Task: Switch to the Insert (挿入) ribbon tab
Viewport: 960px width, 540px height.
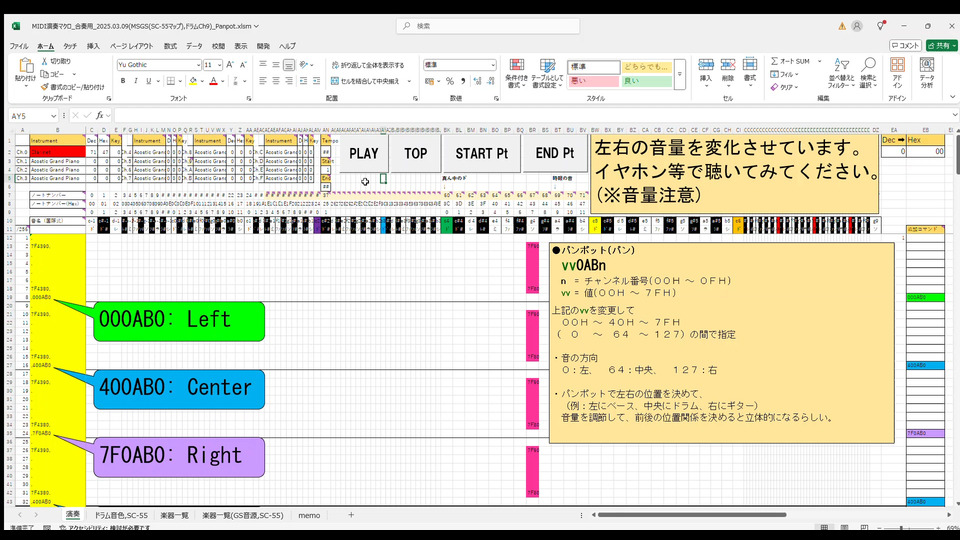Action: [93, 46]
